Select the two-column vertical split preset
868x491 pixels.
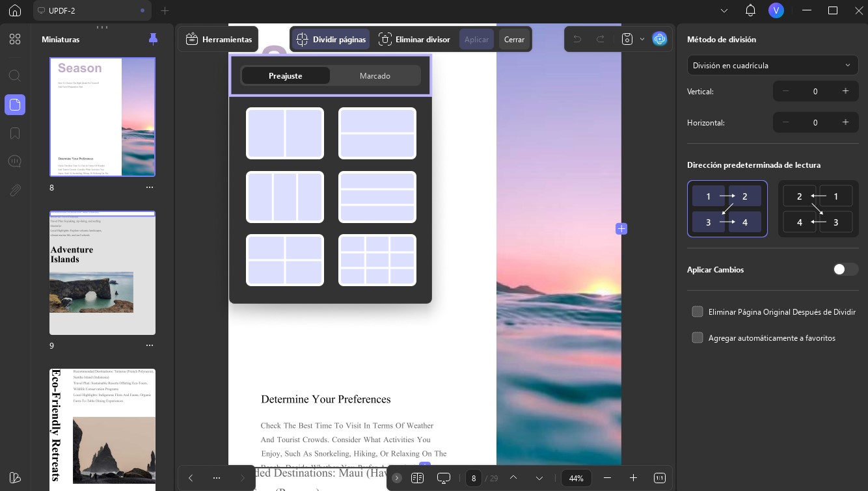click(285, 133)
